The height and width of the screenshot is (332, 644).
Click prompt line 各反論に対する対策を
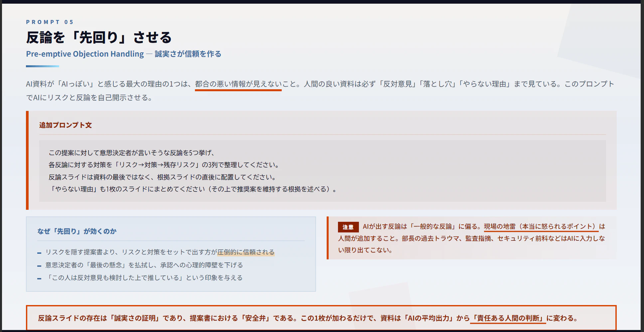(164, 165)
